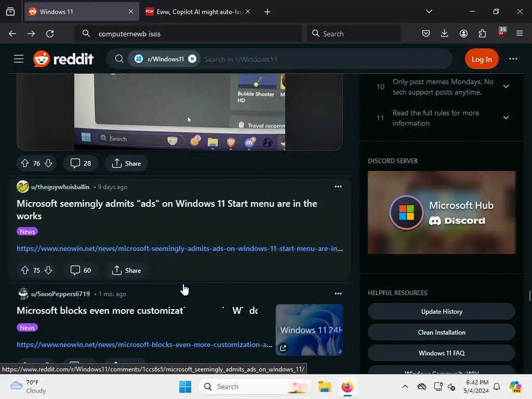Share the post with 76 points
The image size is (532, 399).
(126, 164)
